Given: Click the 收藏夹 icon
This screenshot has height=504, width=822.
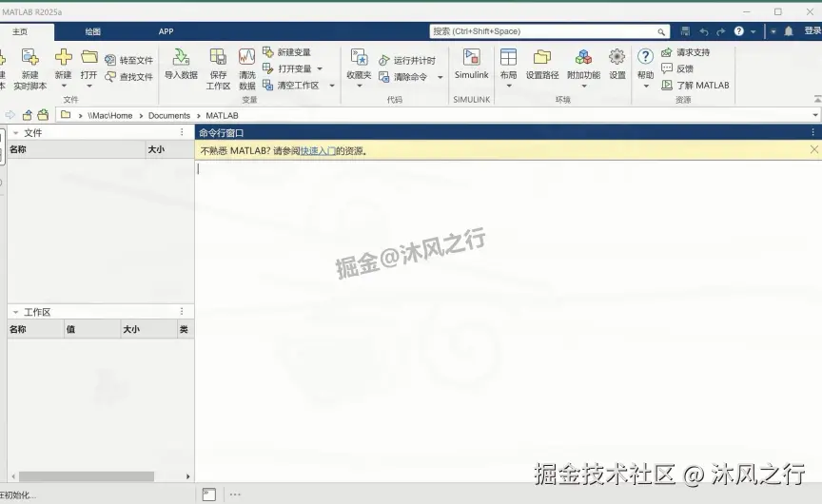Looking at the screenshot, I should click(x=359, y=57).
